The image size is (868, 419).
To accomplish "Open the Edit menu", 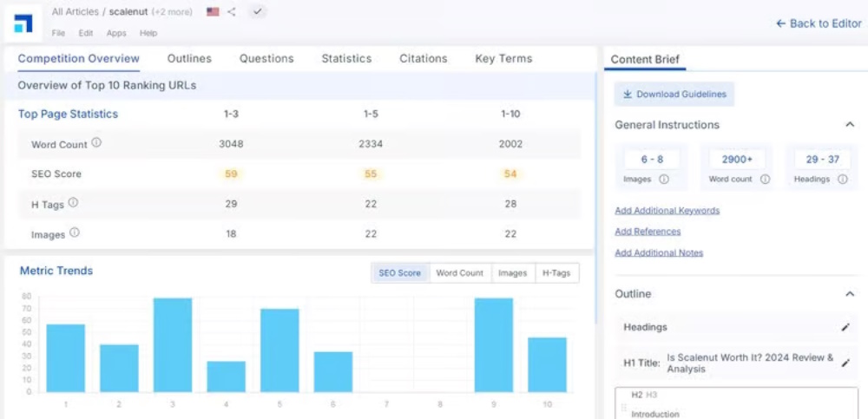I will [86, 33].
